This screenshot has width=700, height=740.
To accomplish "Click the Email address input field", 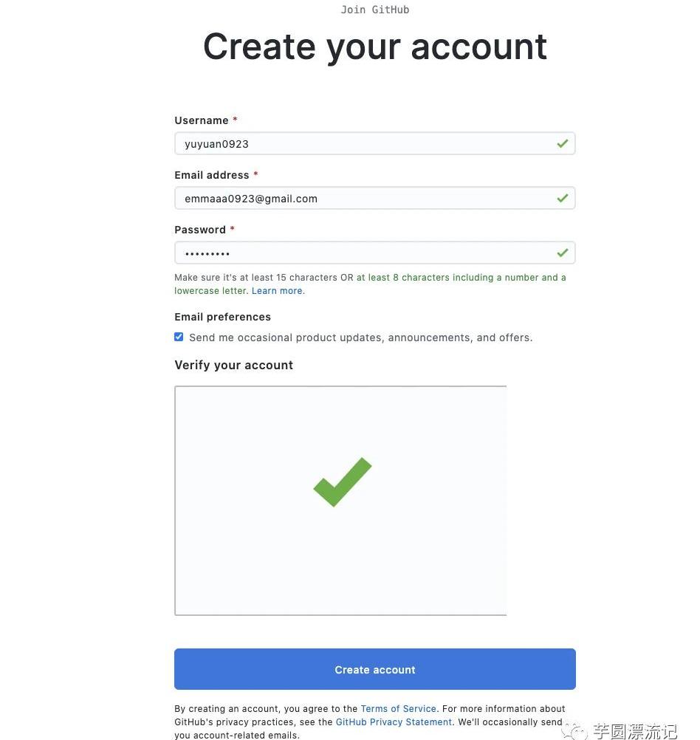I will point(362,199).
